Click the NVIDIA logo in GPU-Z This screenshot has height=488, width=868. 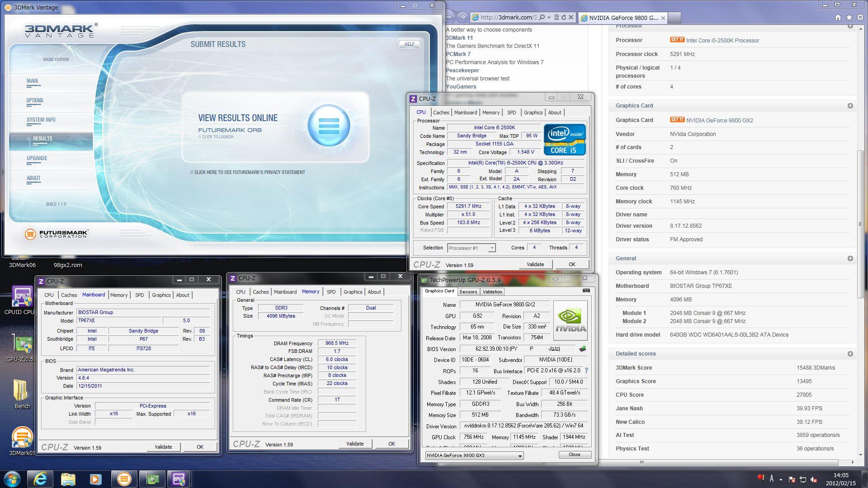[571, 321]
